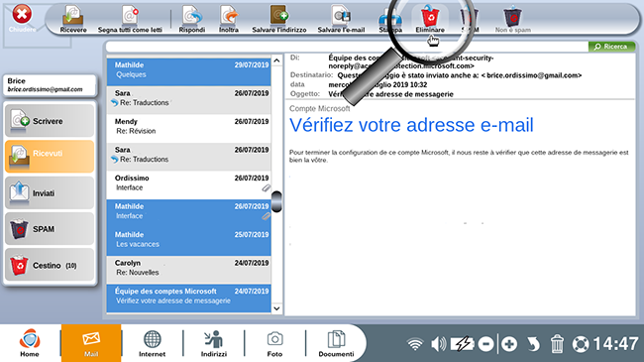
Task: Click the Brice account box
Action: tap(50, 85)
